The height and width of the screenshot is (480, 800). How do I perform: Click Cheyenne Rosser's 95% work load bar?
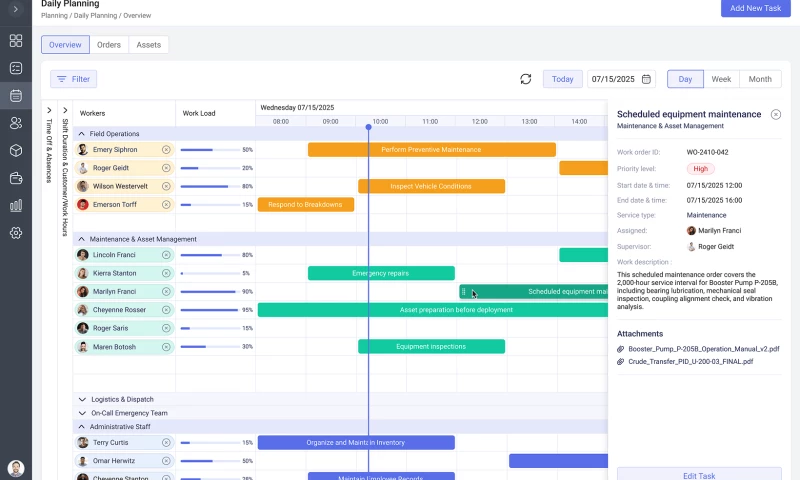coord(210,310)
